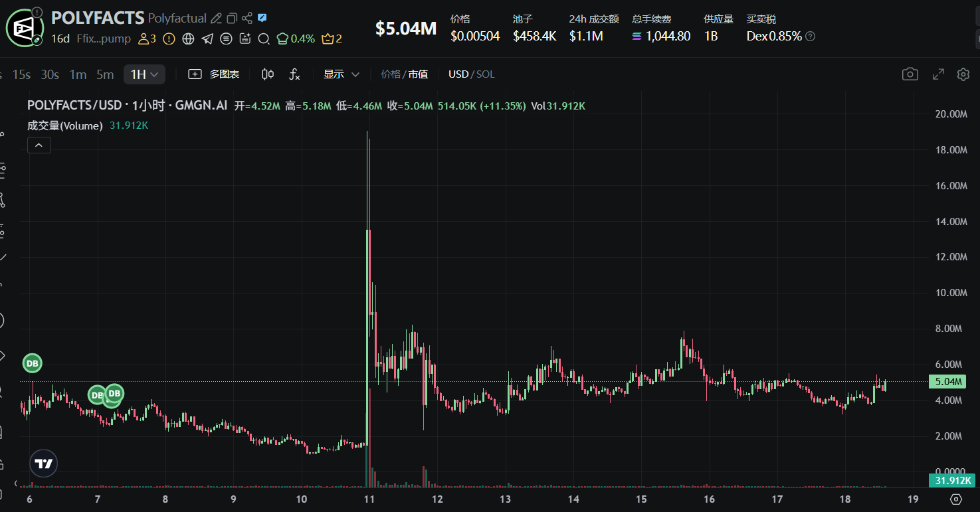
Task: Open the Telegram paper-plane link icon
Action: point(207,39)
